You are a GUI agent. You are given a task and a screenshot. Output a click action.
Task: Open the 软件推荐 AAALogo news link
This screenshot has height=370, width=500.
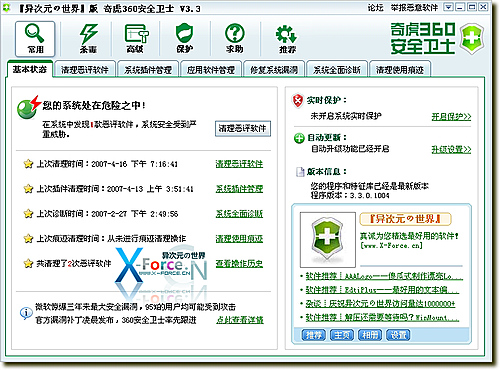[x=384, y=276]
